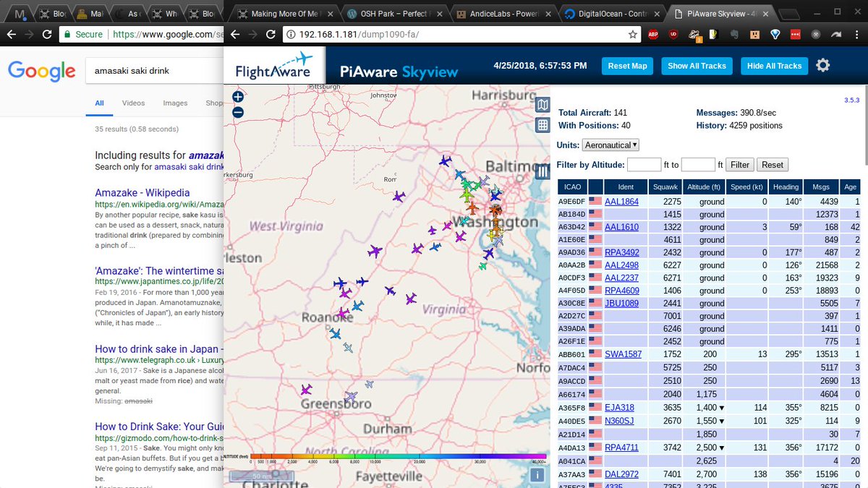Screen dimensions: 868x488
Task: Toggle the grid table view icon on map
Action: pyautogui.click(x=542, y=125)
